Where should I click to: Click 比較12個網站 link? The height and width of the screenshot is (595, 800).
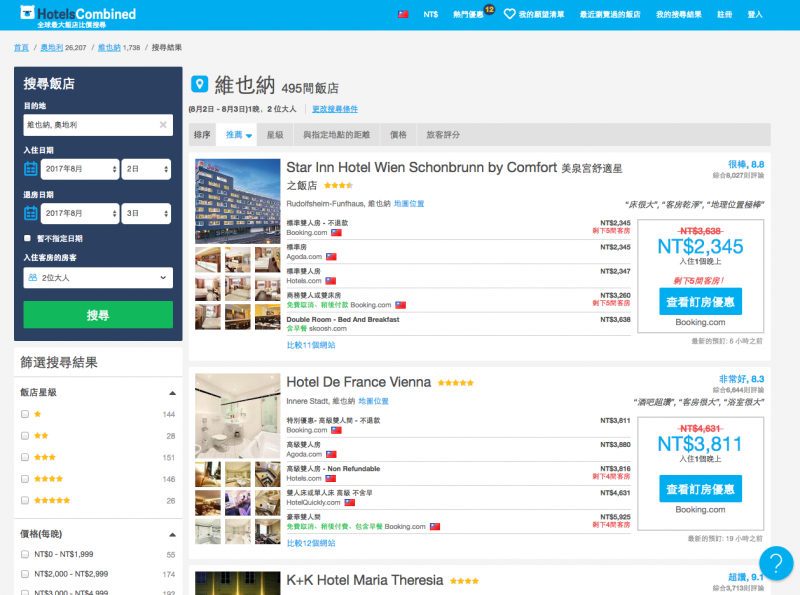pyautogui.click(x=311, y=543)
